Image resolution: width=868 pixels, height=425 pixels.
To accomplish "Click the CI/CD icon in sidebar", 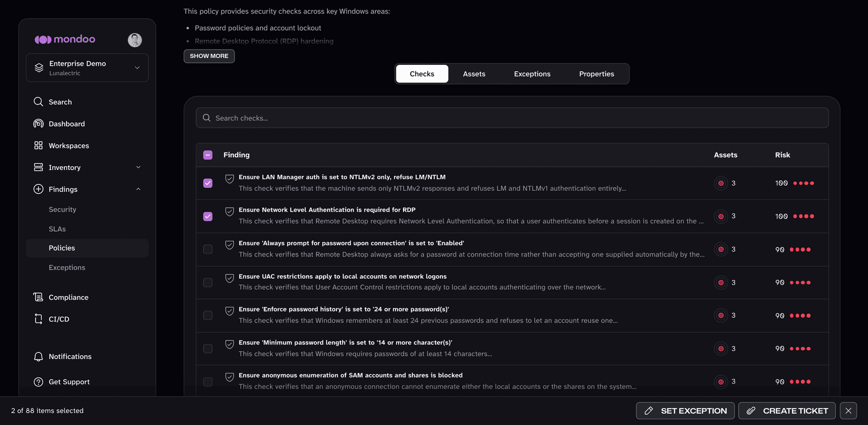I will coord(38,319).
